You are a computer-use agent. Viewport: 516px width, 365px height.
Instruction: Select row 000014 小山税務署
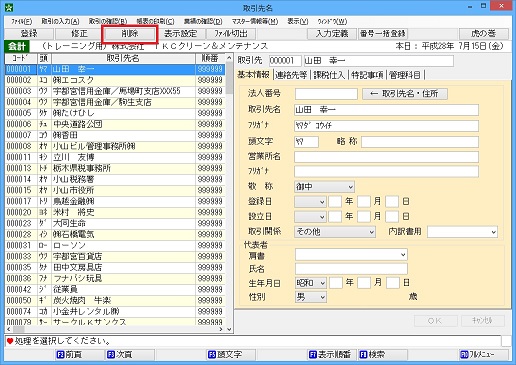coord(115,179)
